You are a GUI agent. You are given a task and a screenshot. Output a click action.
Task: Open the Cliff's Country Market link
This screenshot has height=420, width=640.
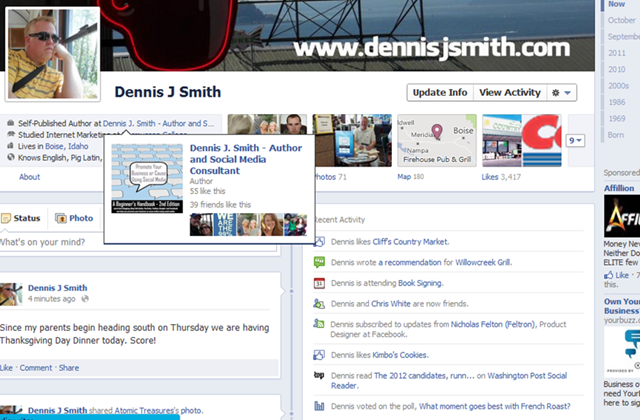click(408, 242)
